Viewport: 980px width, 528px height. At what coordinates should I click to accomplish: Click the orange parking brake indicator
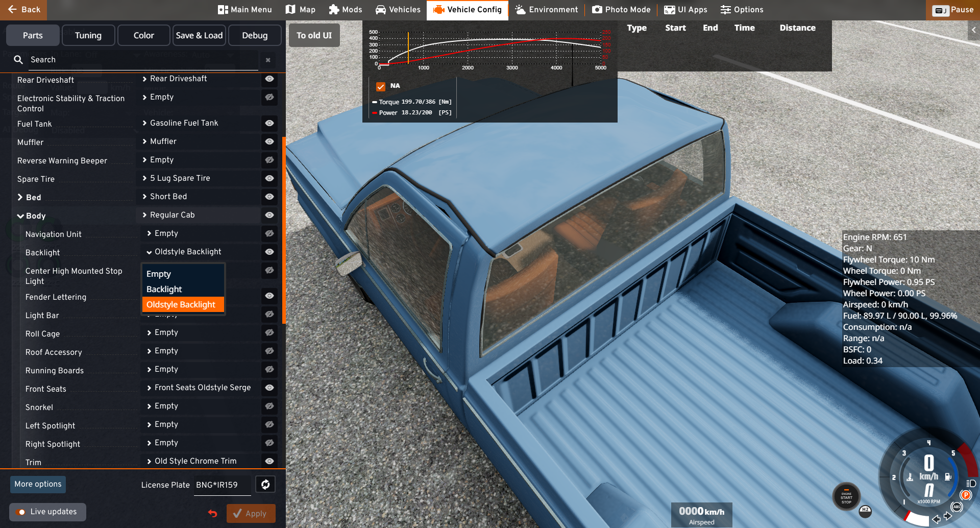(x=965, y=495)
